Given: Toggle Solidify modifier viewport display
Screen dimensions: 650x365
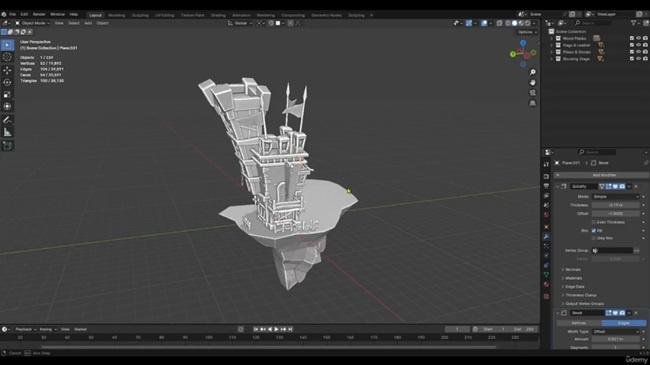Looking at the screenshot, I should 615,187.
